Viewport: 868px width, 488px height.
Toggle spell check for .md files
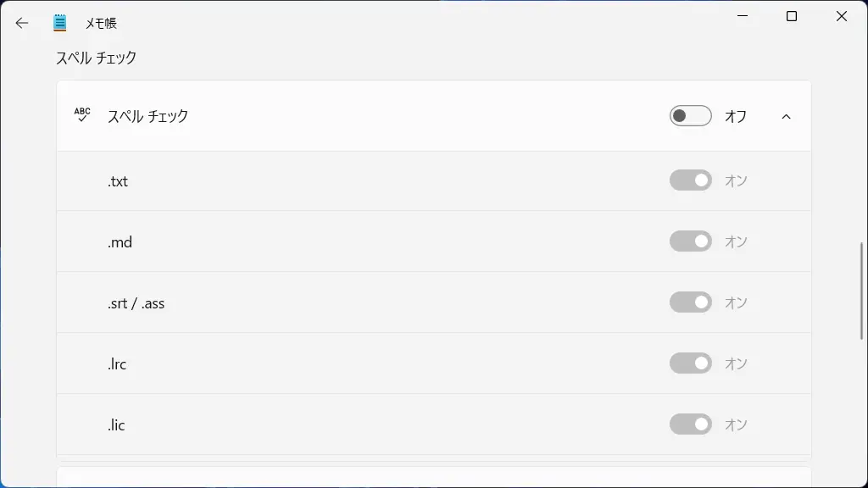690,241
